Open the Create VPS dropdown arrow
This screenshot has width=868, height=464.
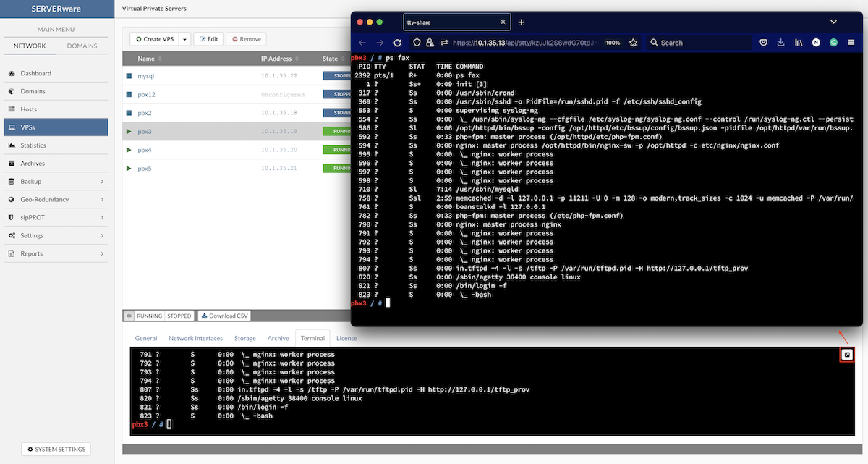point(184,39)
